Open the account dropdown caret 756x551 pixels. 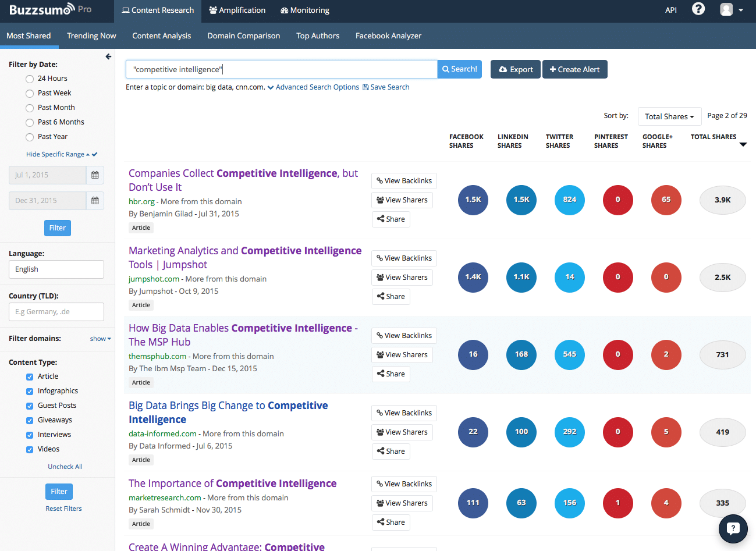[741, 10]
